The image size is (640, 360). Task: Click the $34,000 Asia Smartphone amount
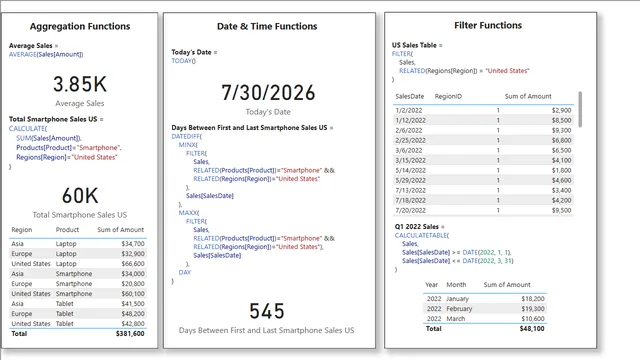[x=133, y=274]
